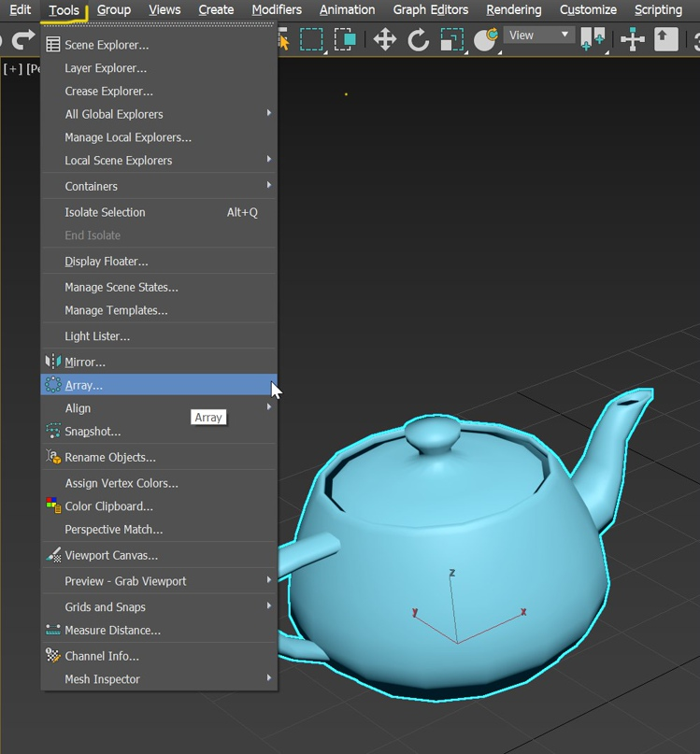Click the Mirror icon in menu
Image resolution: width=700 pixels, height=754 pixels.
click(53, 362)
